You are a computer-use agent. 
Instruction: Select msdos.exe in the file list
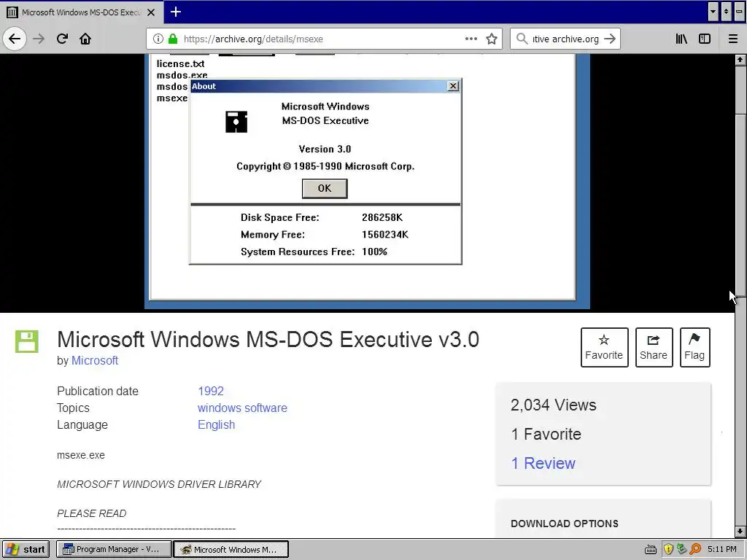tap(182, 75)
